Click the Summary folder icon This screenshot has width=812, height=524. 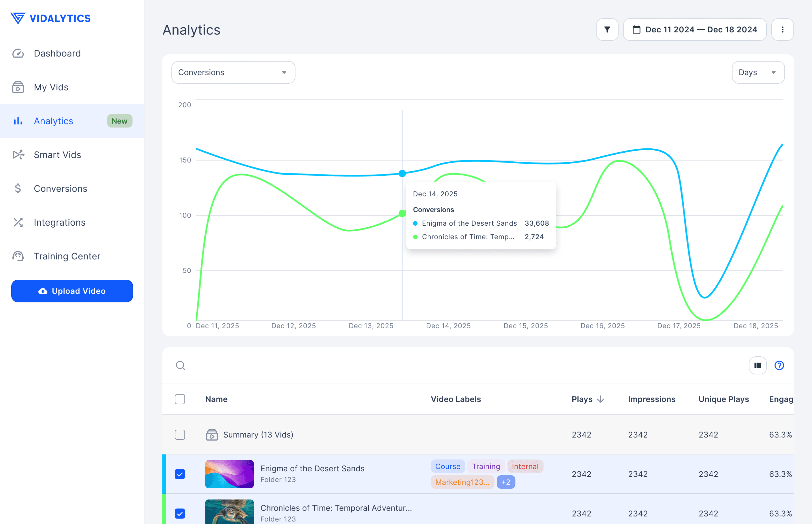pyautogui.click(x=212, y=434)
